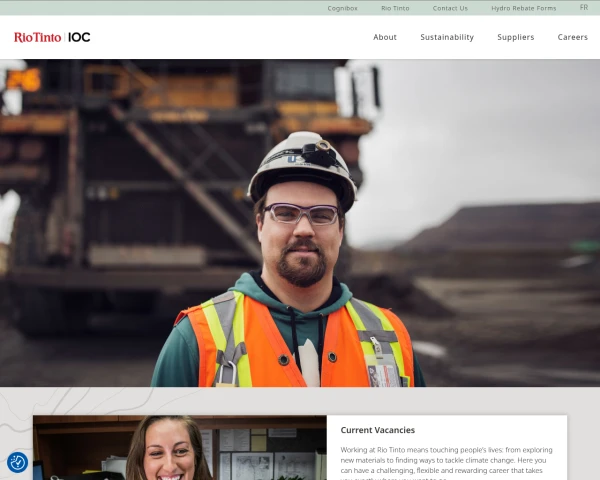
Task: Click the mine worker hero image
Action: pos(300,223)
